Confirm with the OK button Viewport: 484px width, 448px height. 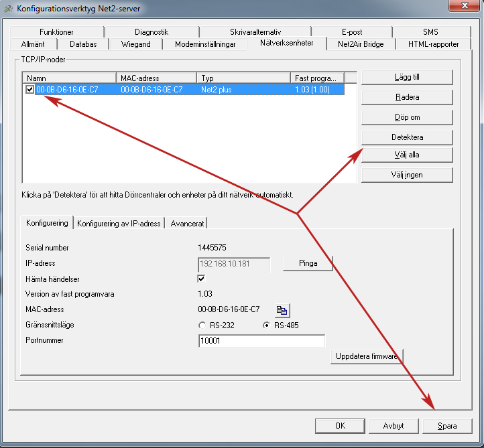(x=340, y=426)
